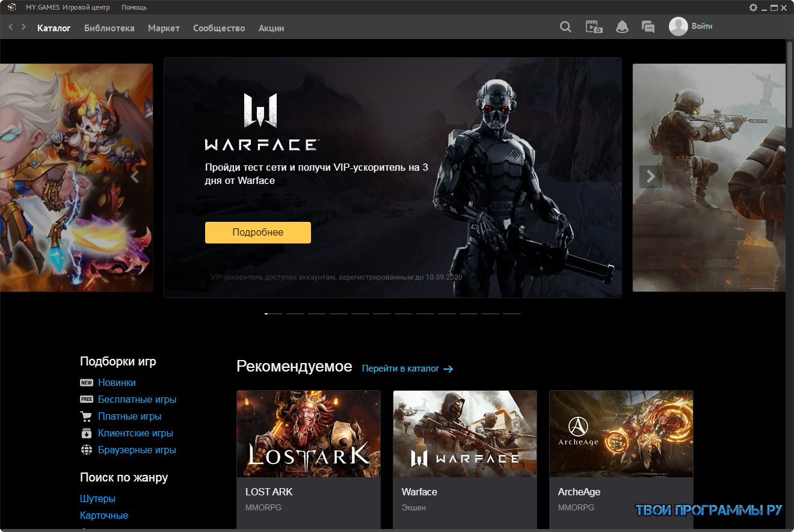Open the Маркет tab

pyautogui.click(x=164, y=28)
